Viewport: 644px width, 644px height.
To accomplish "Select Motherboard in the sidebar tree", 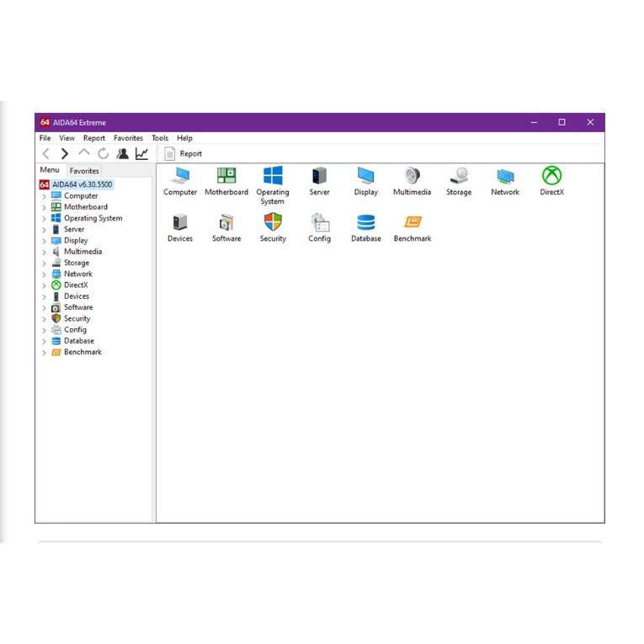I will coord(86,207).
